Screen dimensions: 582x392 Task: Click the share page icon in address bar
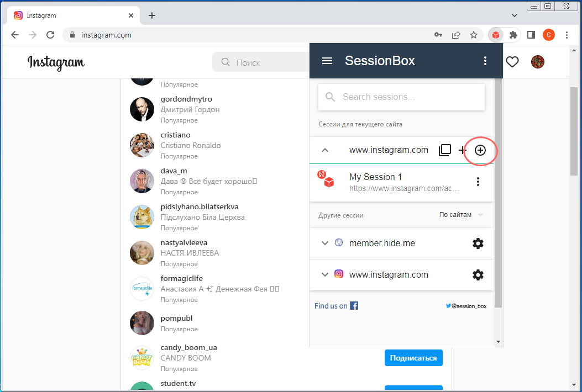[456, 35]
